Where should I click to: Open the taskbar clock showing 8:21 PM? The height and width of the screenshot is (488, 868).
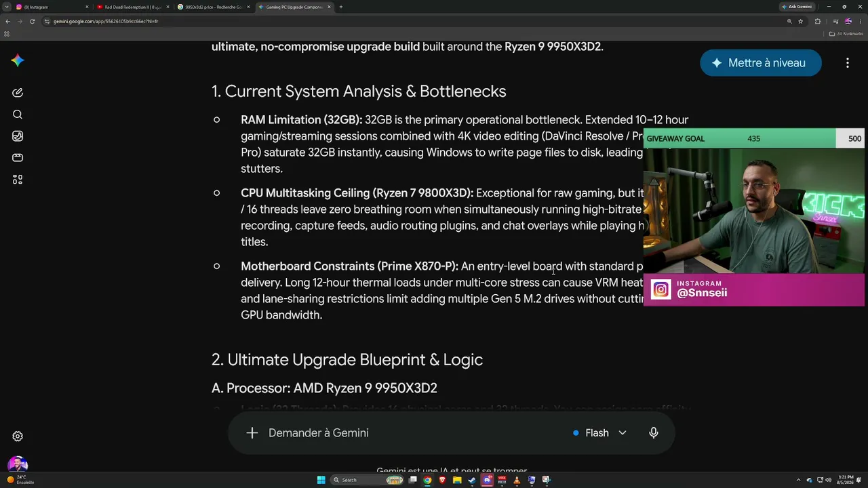click(x=846, y=480)
